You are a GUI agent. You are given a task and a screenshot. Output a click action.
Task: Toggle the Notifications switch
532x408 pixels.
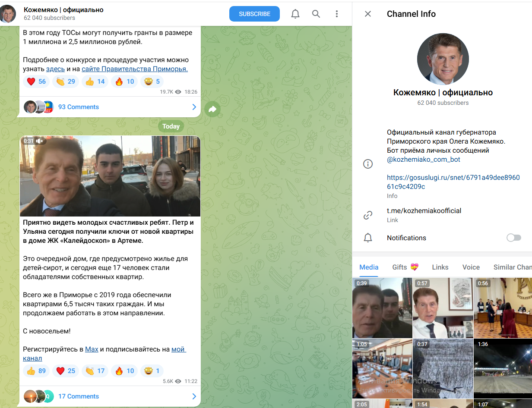(x=513, y=238)
